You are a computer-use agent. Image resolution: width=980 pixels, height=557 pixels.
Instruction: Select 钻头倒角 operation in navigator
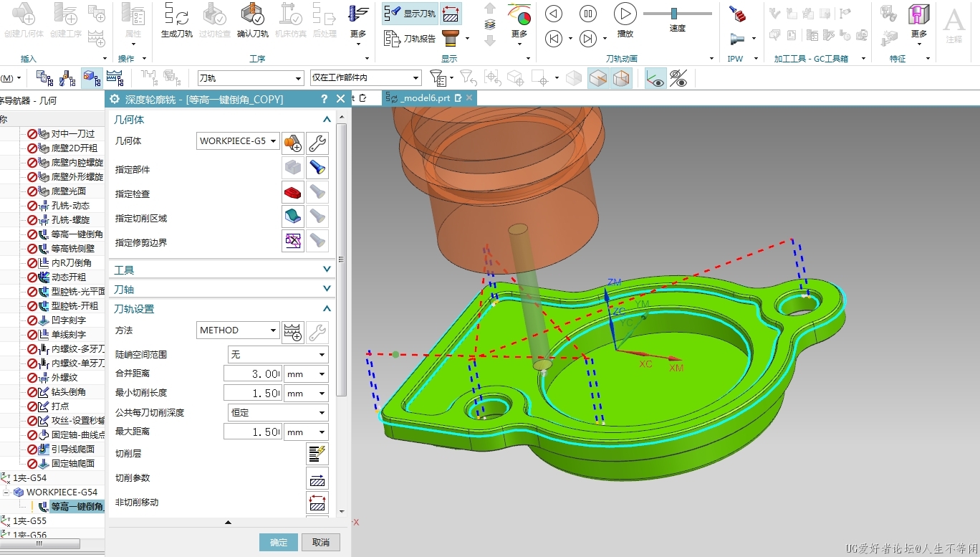69,392
